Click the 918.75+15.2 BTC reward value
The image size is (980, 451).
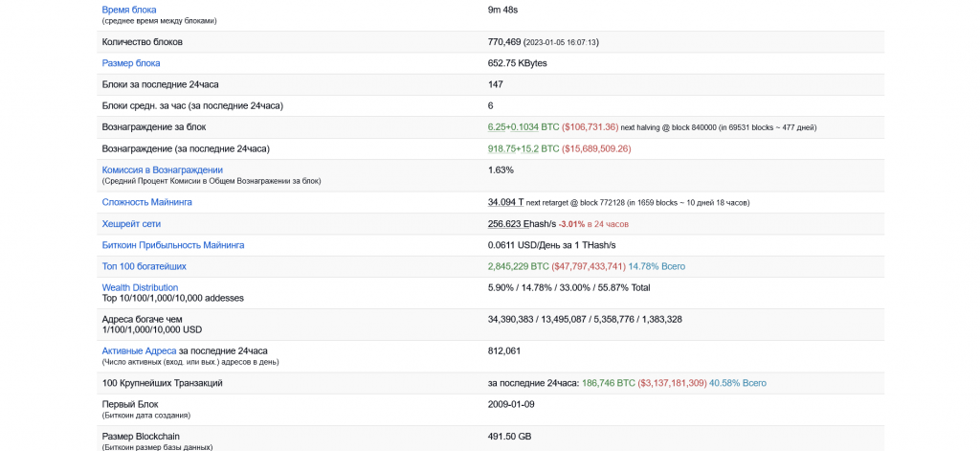523,148
